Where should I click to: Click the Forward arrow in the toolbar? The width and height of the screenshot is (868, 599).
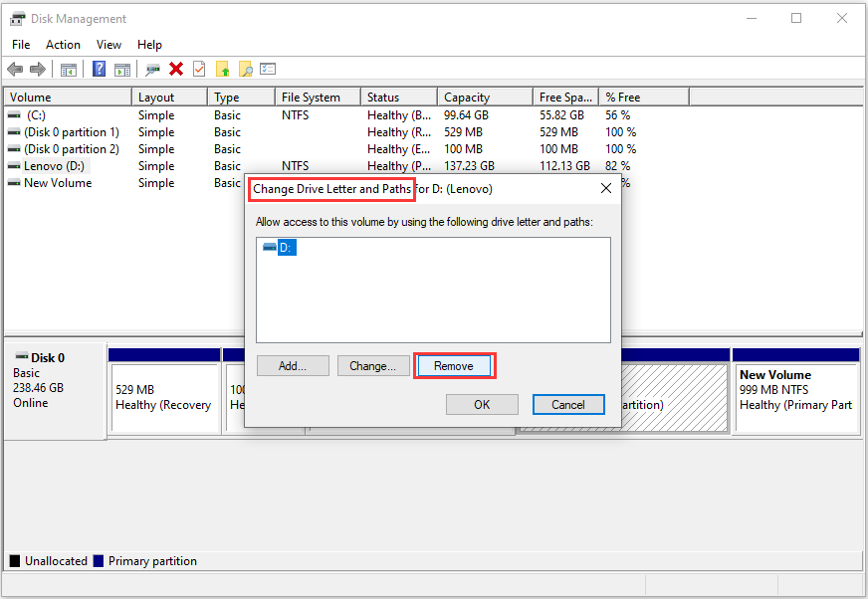[37, 69]
